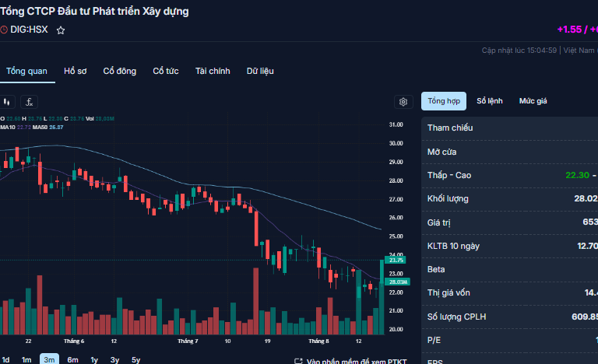Open the Dữ liệu tab
This screenshot has width=598, height=364.
[260, 72]
